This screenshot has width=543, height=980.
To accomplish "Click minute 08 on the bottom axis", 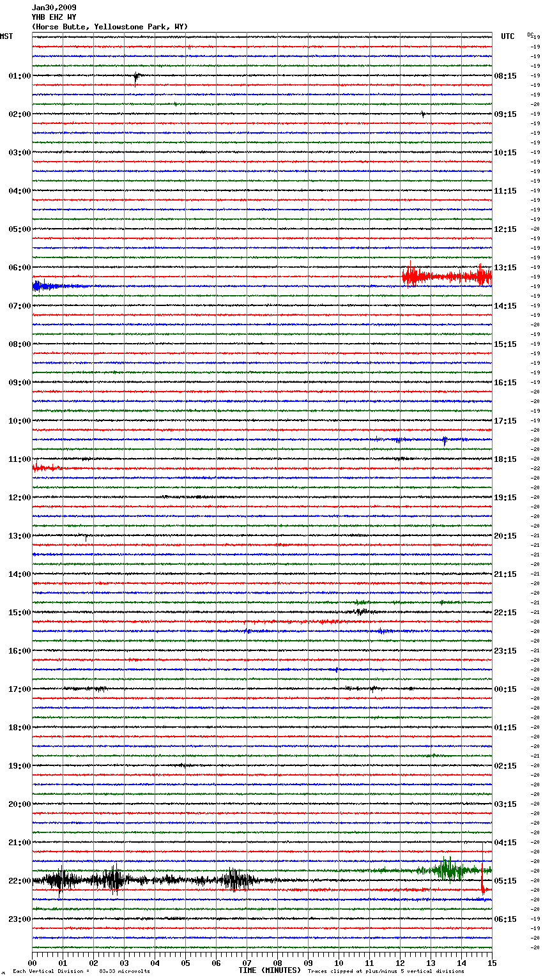I will 278,963.
